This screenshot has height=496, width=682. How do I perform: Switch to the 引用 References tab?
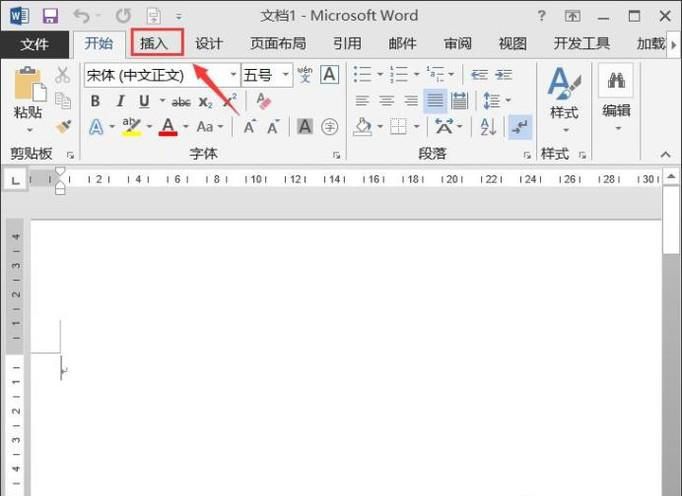(347, 44)
